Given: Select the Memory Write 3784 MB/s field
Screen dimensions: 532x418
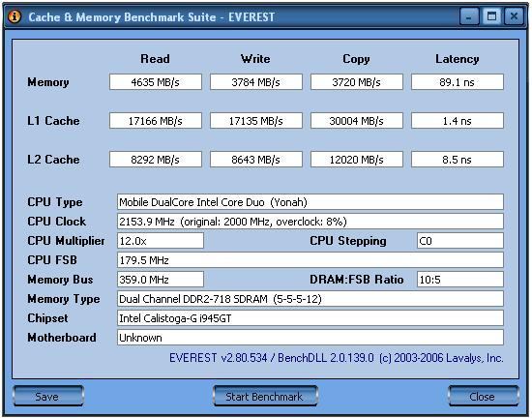Looking at the screenshot, I should point(256,82).
